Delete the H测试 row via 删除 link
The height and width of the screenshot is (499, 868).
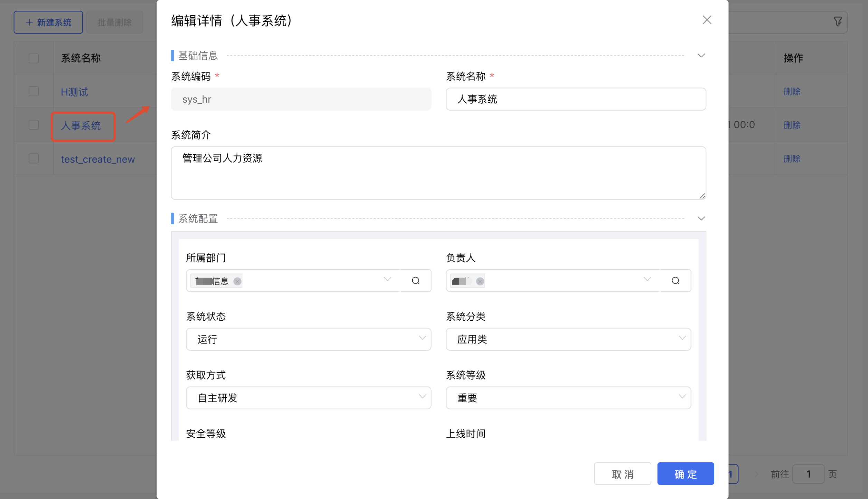coord(792,92)
